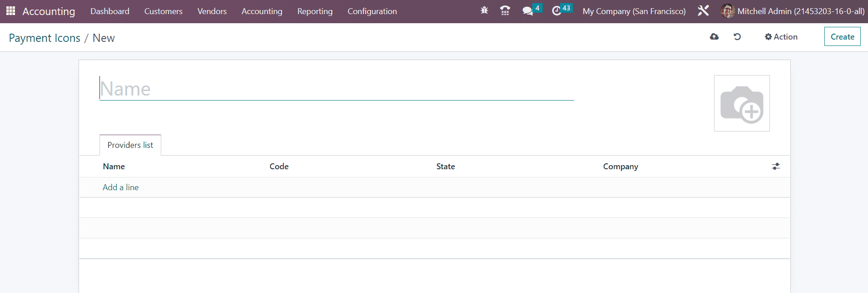868x293 pixels.
Task: Save record manually with the cloud upload icon
Action: click(x=714, y=37)
